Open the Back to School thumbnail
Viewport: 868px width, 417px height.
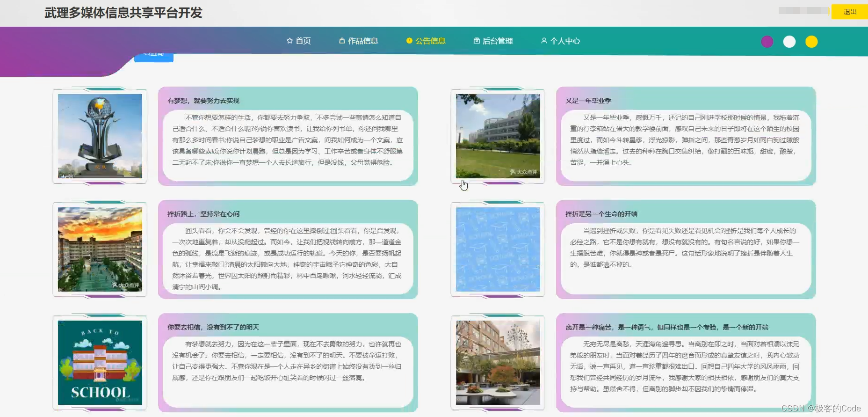pyautogui.click(x=100, y=363)
